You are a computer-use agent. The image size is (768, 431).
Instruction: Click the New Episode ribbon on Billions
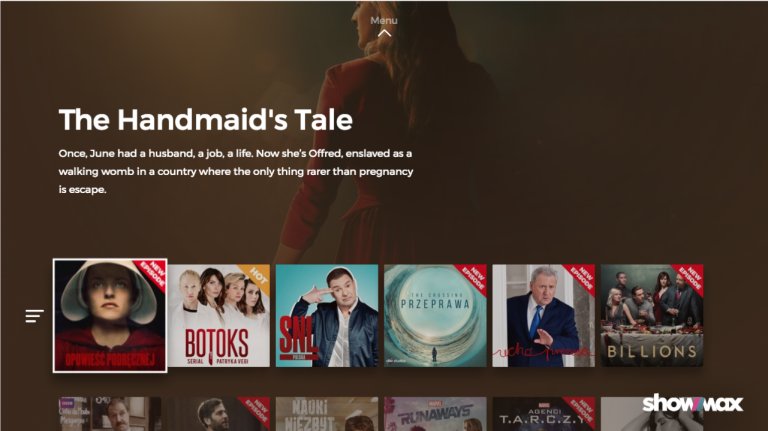pyautogui.click(x=690, y=277)
